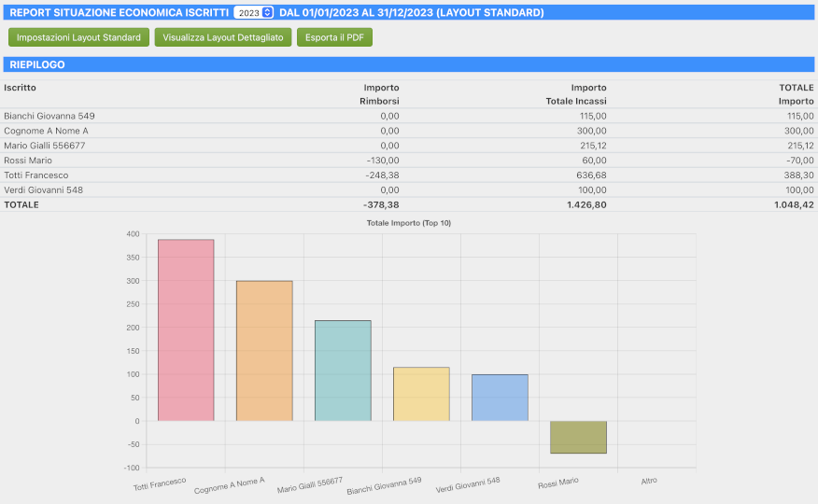Click the Bianchi Giovanna yellow bar
The image size is (818, 504).
coord(421,394)
